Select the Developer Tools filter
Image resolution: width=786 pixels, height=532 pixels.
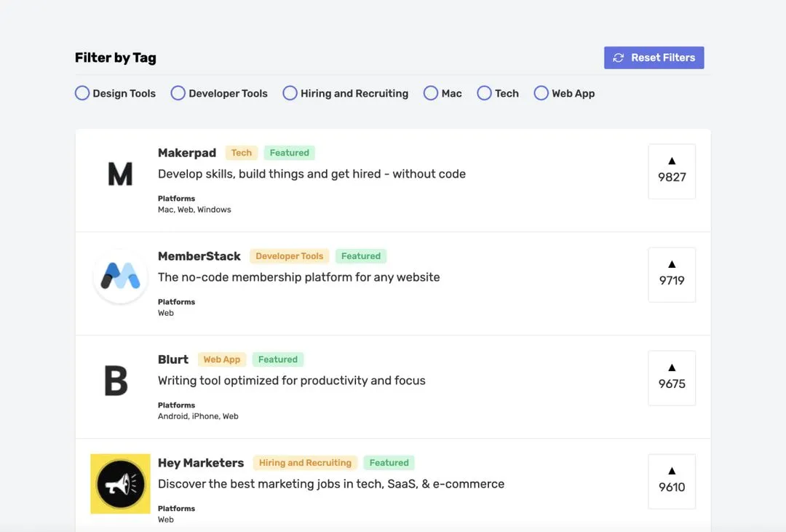pyautogui.click(x=178, y=93)
